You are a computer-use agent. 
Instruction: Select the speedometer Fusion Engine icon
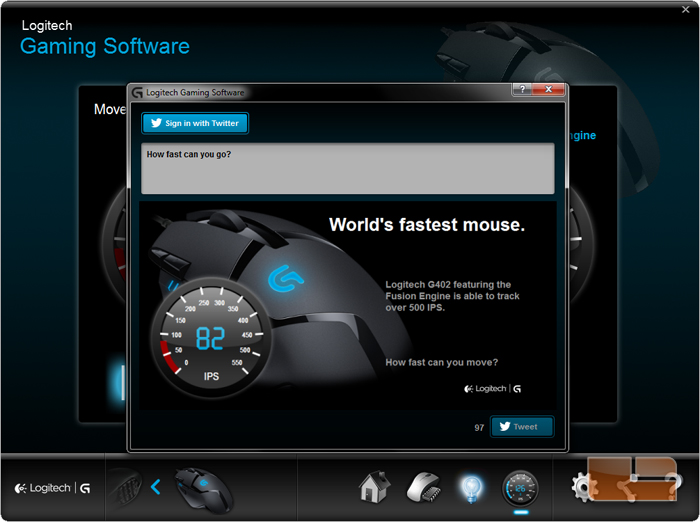520,487
